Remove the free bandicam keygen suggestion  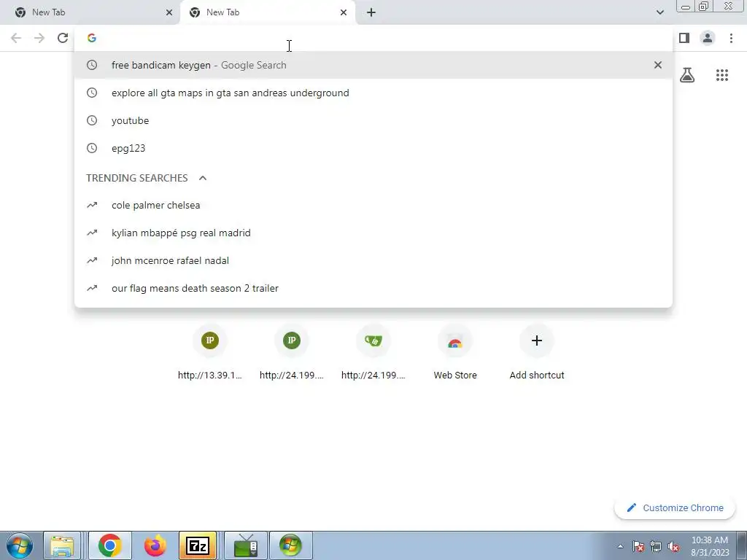click(658, 65)
